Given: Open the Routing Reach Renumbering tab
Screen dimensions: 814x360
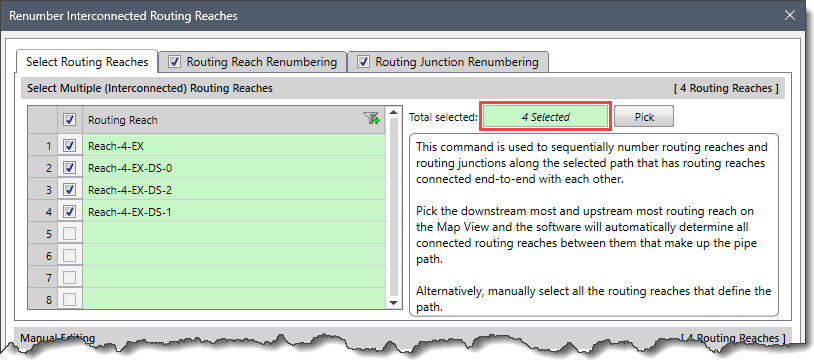Looking at the screenshot, I should (x=253, y=62).
